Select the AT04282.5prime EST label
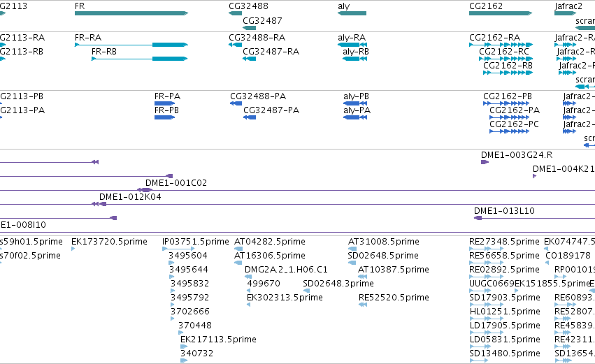The image size is (595, 364). [270, 242]
